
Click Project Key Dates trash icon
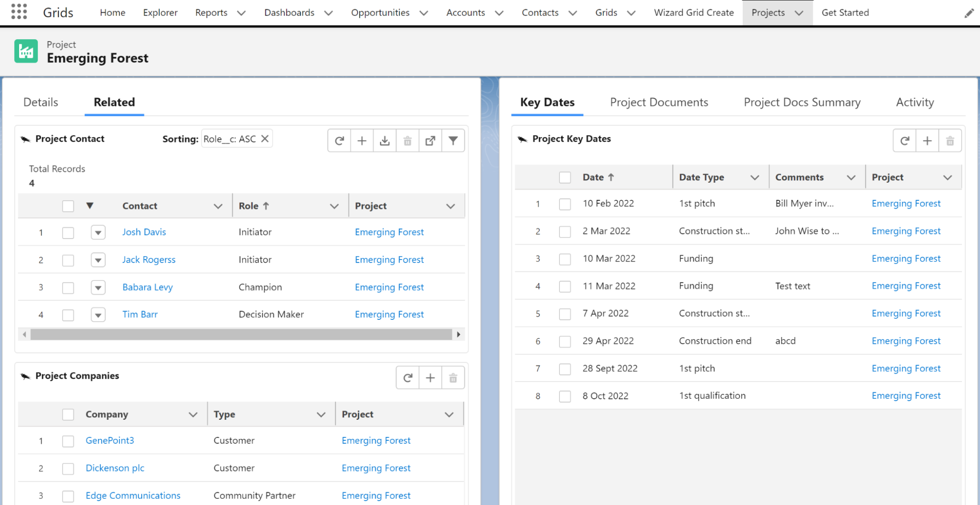(950, 141)
